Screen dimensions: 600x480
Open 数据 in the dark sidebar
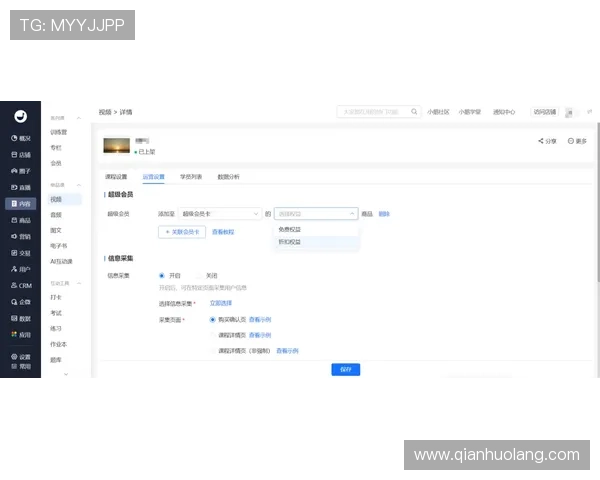[21, 318]
